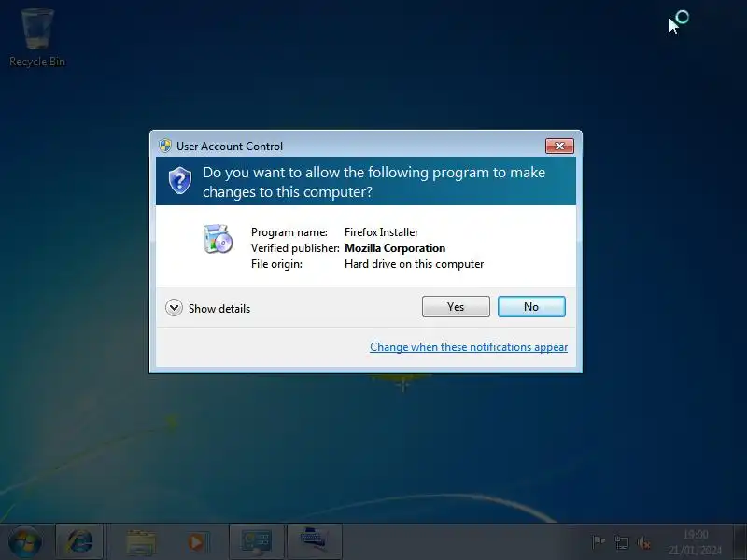
Task: Click the Firefox Installer setup icon
Action: tap(218, 239)
